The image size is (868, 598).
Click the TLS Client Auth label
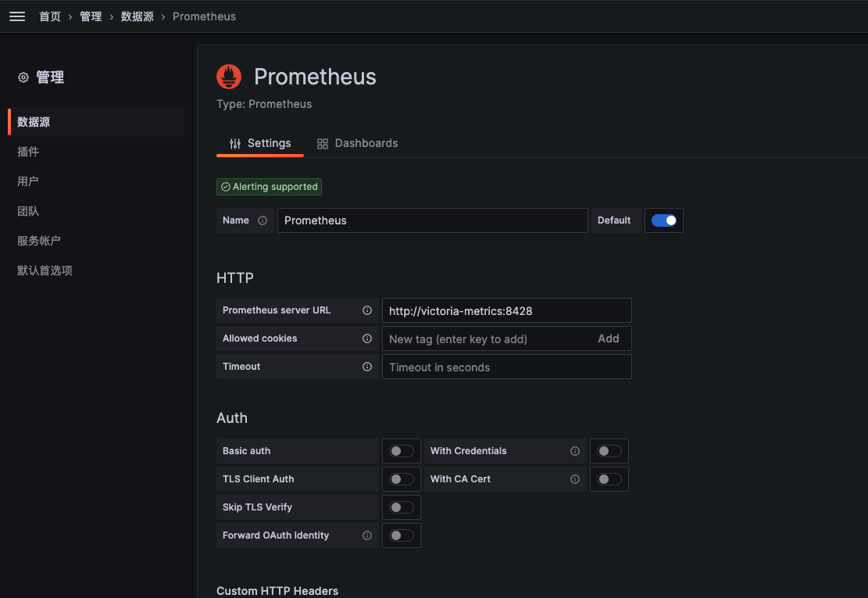[x=259, y=479]
